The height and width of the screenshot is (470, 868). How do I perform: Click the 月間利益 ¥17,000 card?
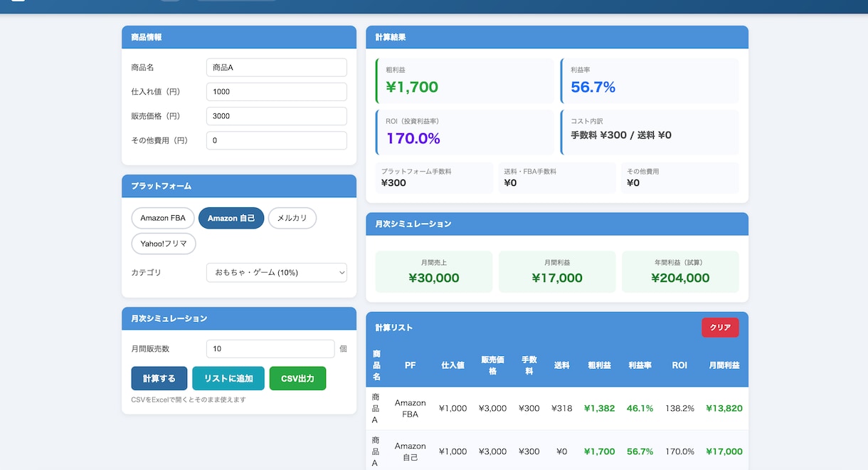(x=557, y=271)
